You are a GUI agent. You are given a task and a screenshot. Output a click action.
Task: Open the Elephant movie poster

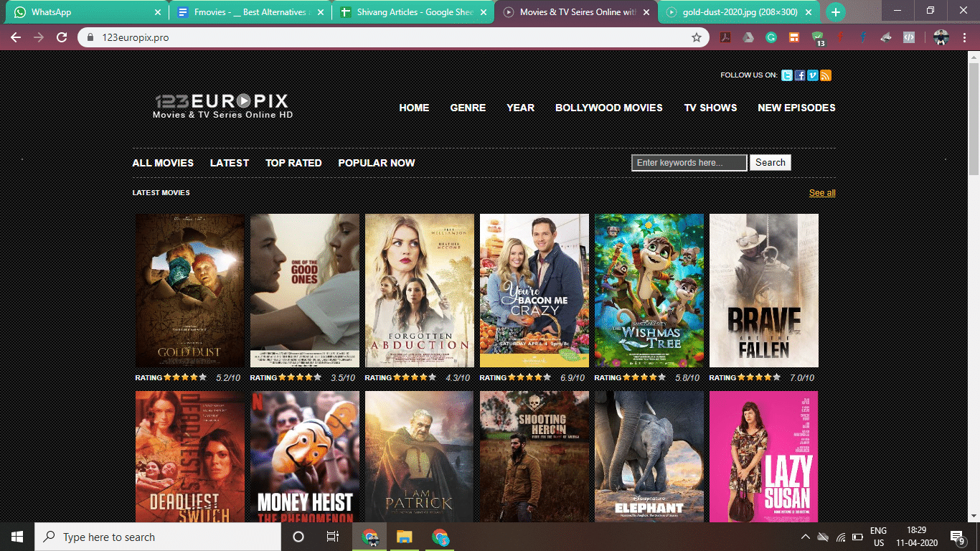pyautogui.click(x=649, y=457)
